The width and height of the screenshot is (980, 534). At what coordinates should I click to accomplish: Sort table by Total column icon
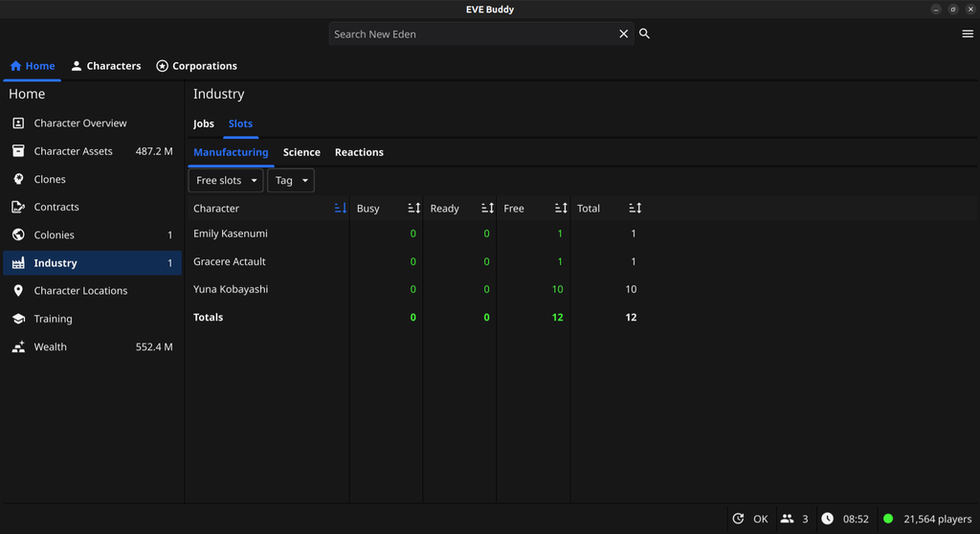635,209
